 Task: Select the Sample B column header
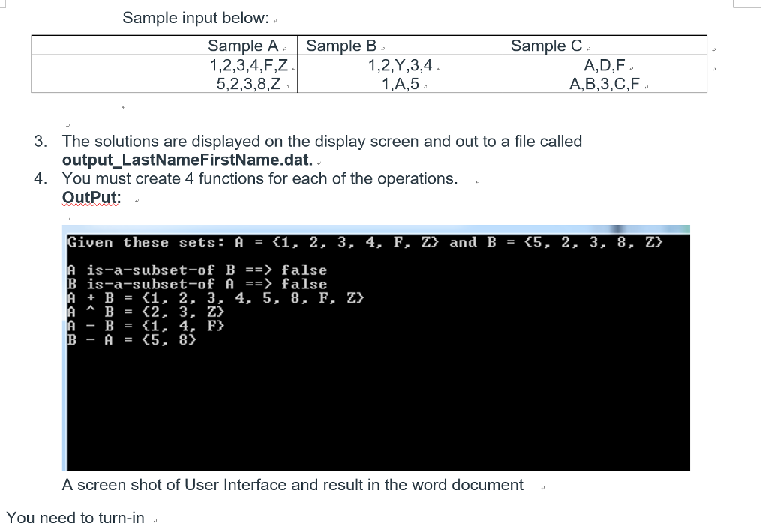(342, 46)
